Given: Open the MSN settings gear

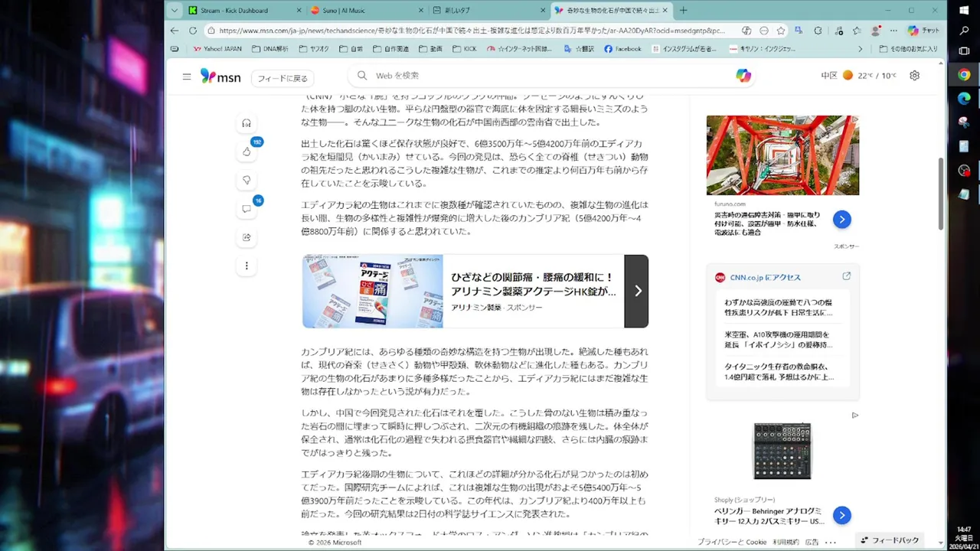Looking at the screenshot, I should click(x=914, y=76).
